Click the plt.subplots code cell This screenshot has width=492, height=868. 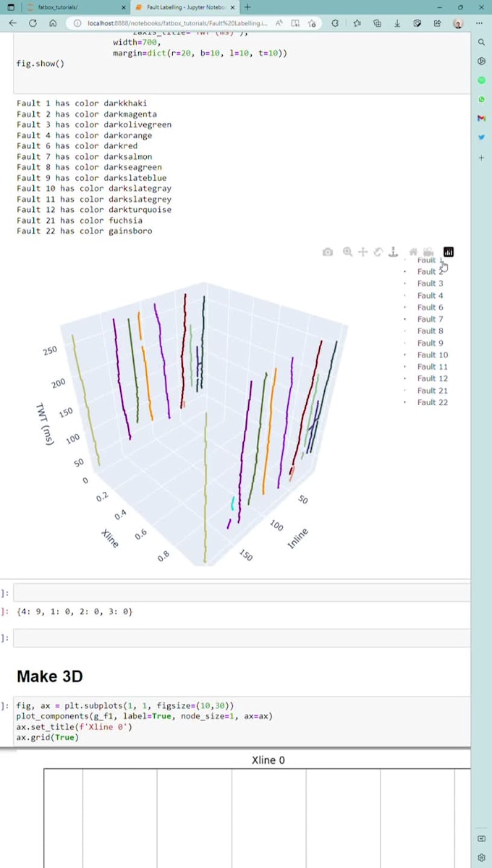[x=242, y=721]
